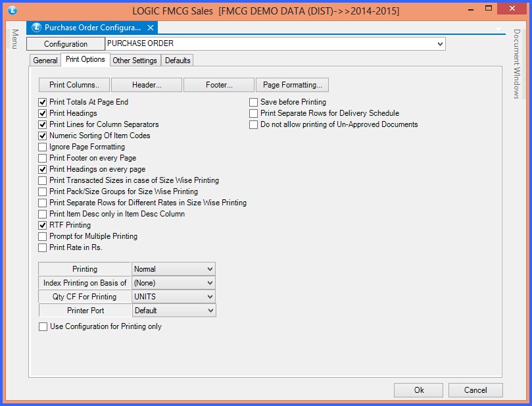Open the Defaults tab
The height and width of the screenshot is (406, 532).
(178, 61)
